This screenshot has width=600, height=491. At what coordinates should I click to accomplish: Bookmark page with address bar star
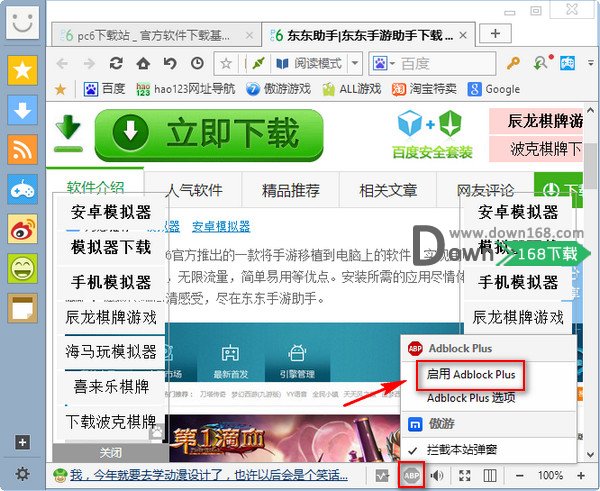click(x=226, y=64)
